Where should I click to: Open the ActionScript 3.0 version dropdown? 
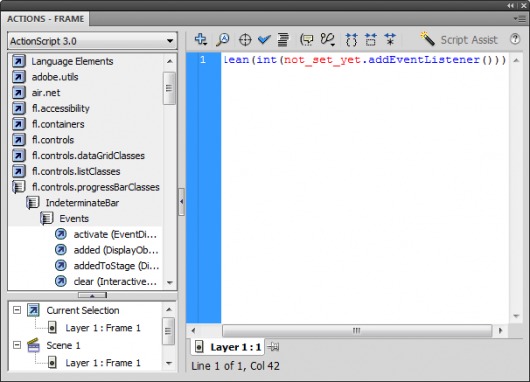click(92, 41)
